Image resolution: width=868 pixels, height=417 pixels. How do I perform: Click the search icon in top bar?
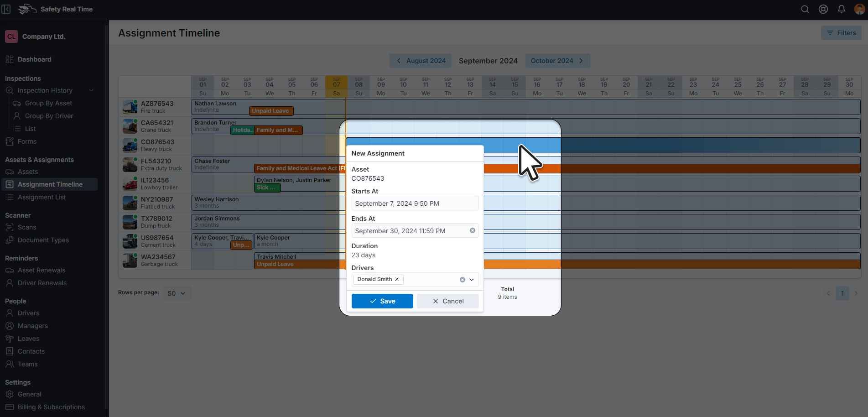805,9
